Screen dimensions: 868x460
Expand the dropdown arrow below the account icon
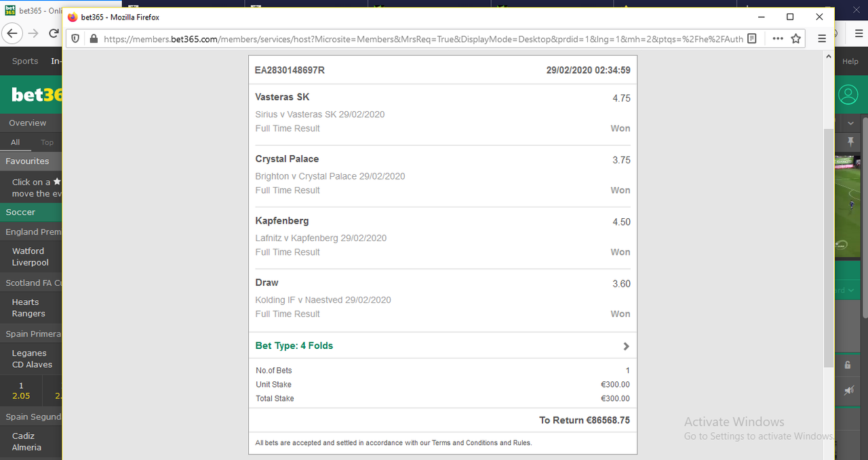point(851,123)
